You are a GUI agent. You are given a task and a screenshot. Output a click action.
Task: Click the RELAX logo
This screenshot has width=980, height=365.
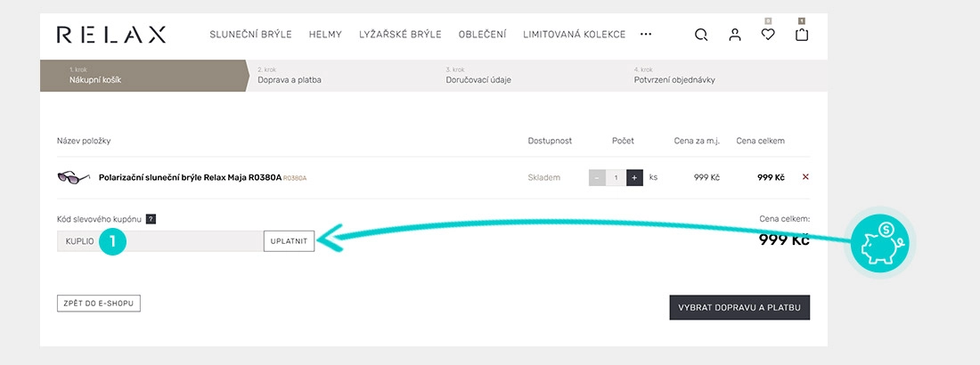pos(111,35)
